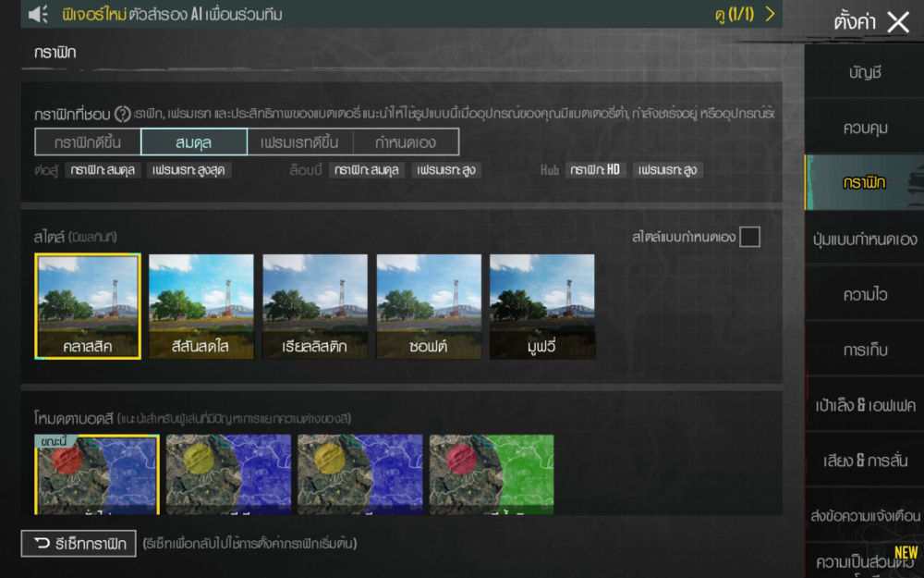Viewport: 924px width, 578px height.
Task: Select the ซอฟต์ style thumbnail
Action: [x=429, y=306]
